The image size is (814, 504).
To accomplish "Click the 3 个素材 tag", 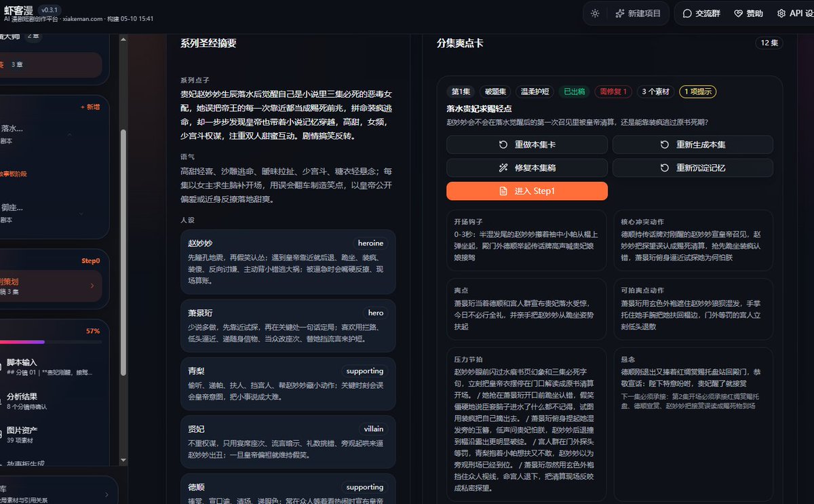I will 655,92.
